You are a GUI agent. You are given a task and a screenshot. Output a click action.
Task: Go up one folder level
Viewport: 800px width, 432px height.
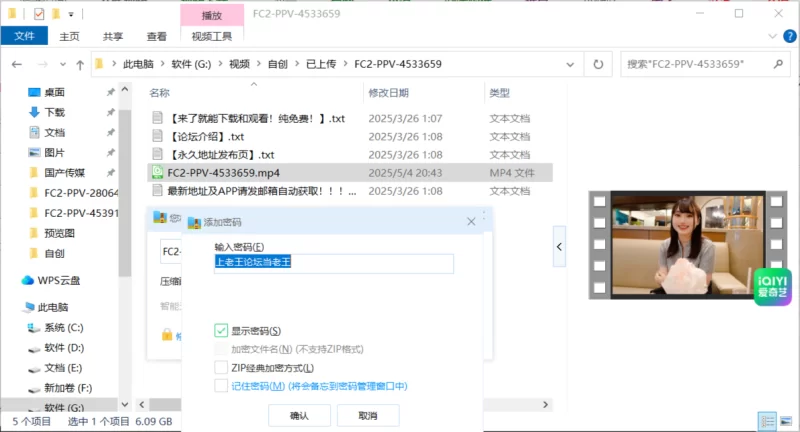point(80,64)
